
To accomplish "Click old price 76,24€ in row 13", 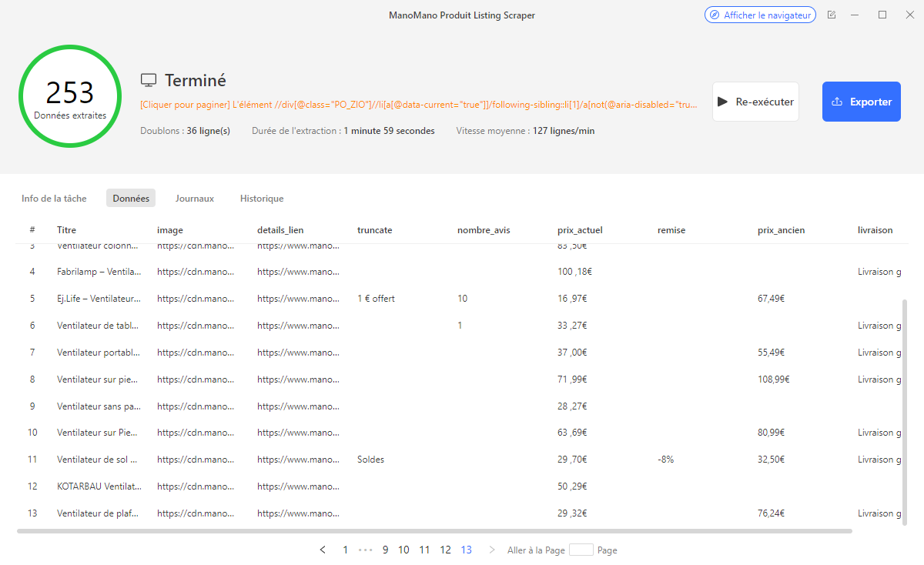I will point(772,513).
